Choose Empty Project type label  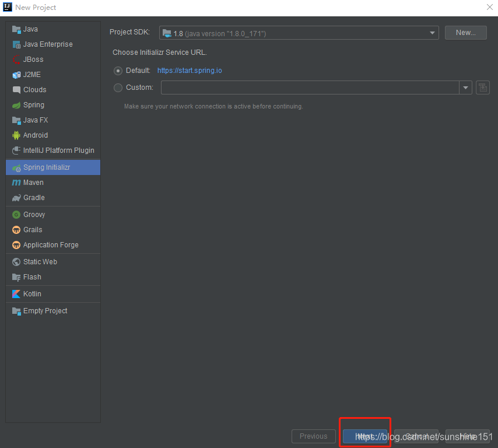coord(45,311)
